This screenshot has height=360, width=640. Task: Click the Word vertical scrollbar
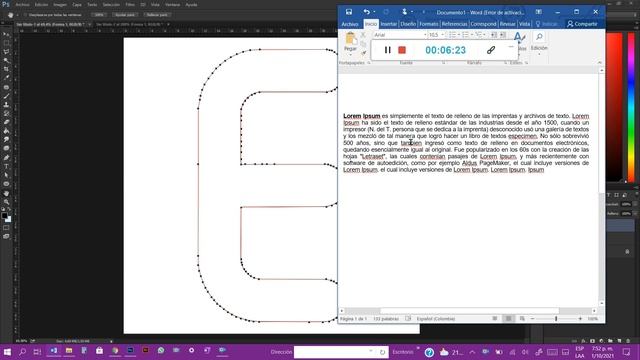pos(601,188)
